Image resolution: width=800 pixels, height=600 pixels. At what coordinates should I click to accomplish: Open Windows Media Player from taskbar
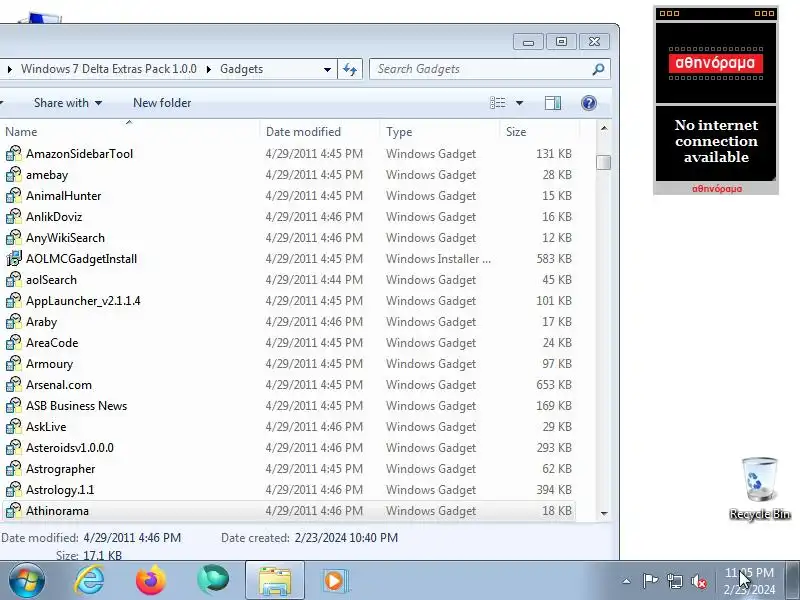click(335, 581)
